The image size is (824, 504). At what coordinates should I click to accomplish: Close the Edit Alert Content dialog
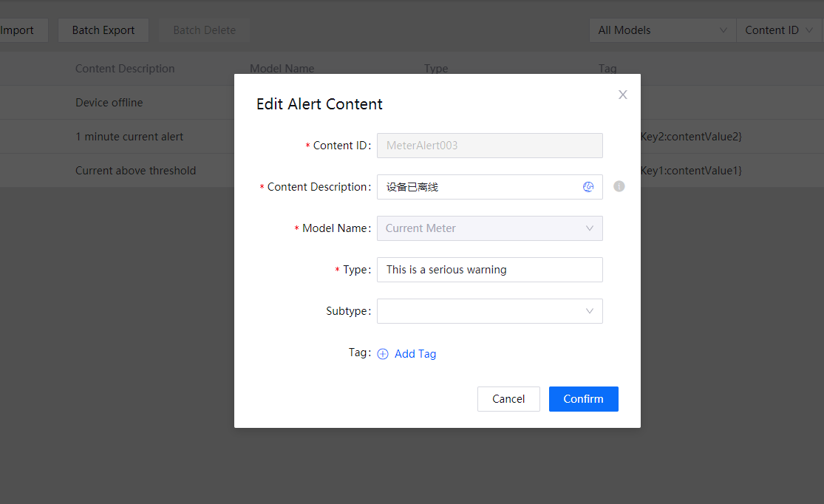(x=622, y=95)
